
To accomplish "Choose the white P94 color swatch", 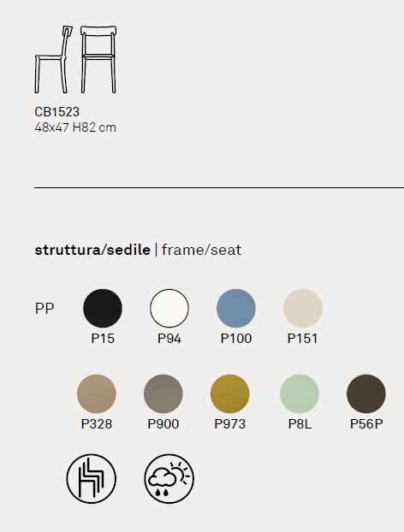I will 169,308.
